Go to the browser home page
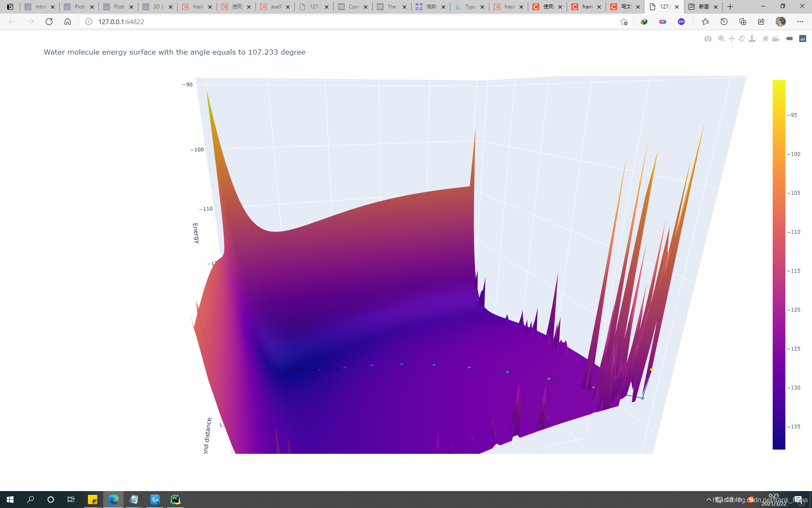This screenshot has width=812, height=508. pyautogui.click(x=68, y=22)
